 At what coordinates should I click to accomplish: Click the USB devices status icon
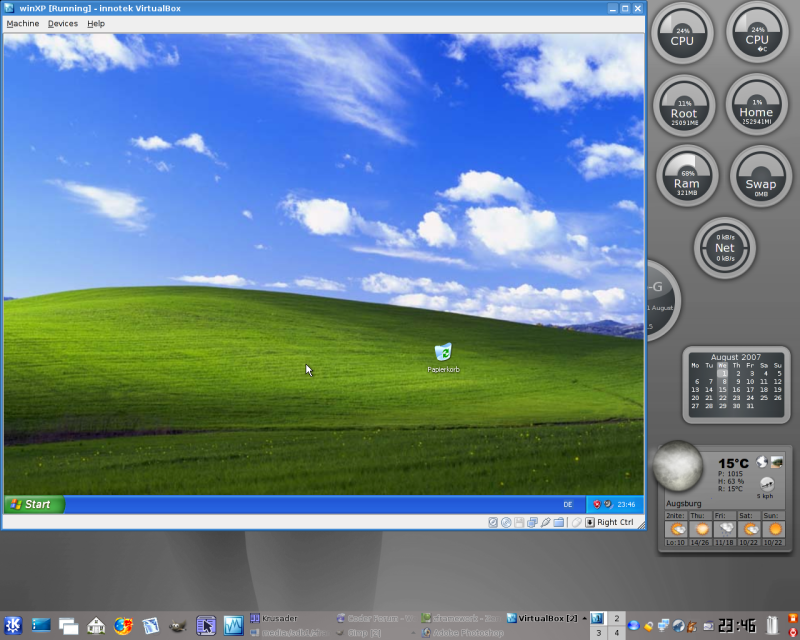pyautogui.click(x=545, y=522)
